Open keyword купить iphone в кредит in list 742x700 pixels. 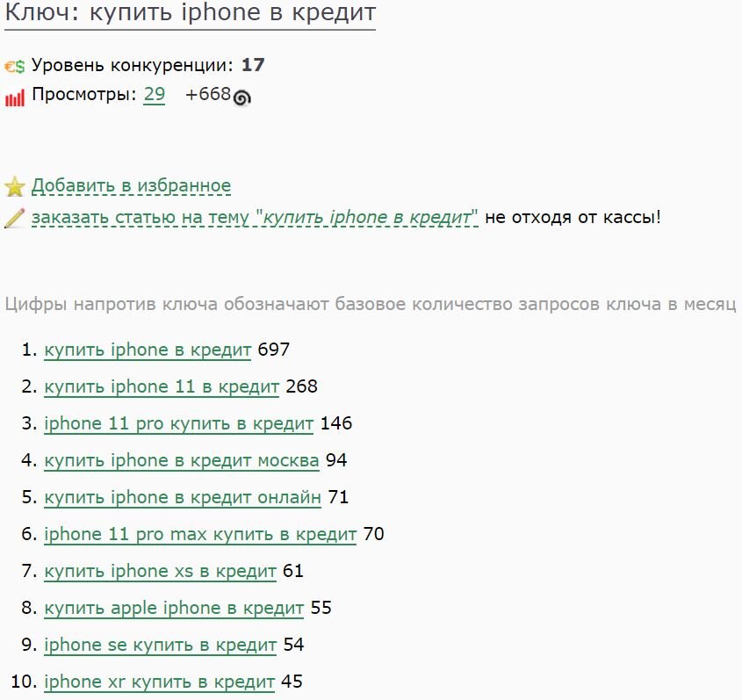click(148, 350)
